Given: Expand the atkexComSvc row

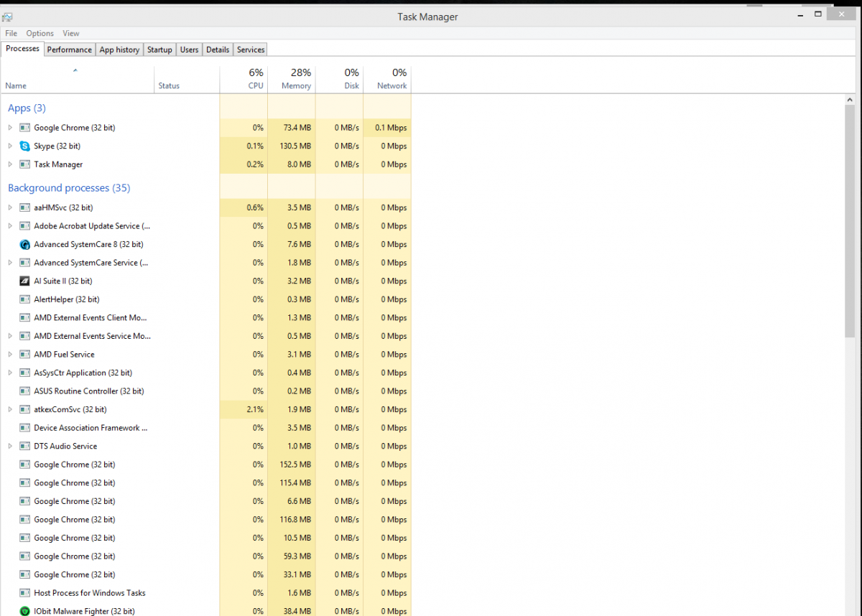Looking at the screenshot, I should 10,409.
